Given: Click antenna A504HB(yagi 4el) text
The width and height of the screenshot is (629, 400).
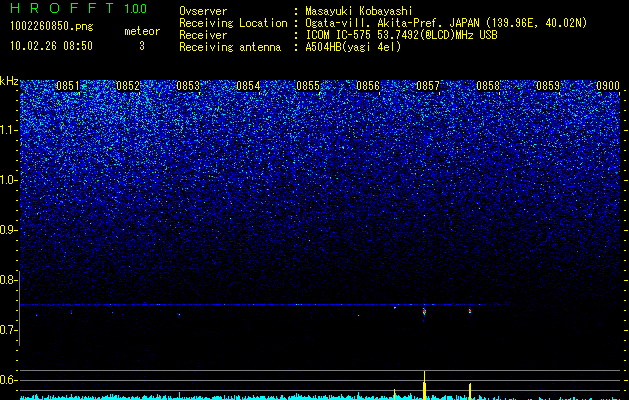Looking at the screenshot, I should pos(353,47).
